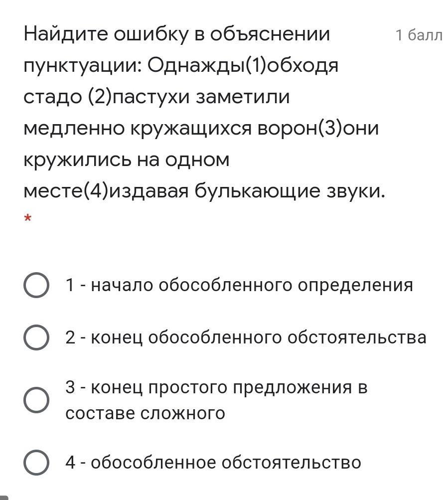Click the label text "4 - обособленное обстоятельство"
Viewport: 448px width, 500px height.
tap(213, 462)
